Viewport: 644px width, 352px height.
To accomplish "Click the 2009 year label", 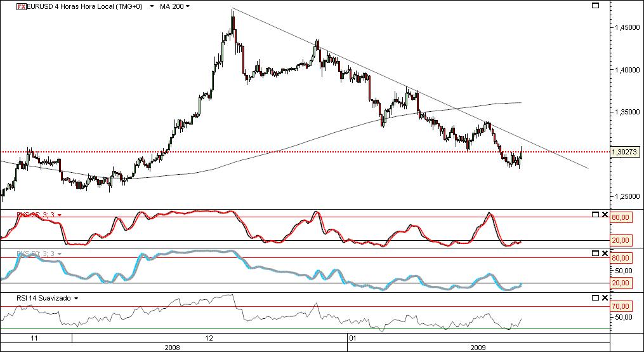I will click(x=478, y=348).
